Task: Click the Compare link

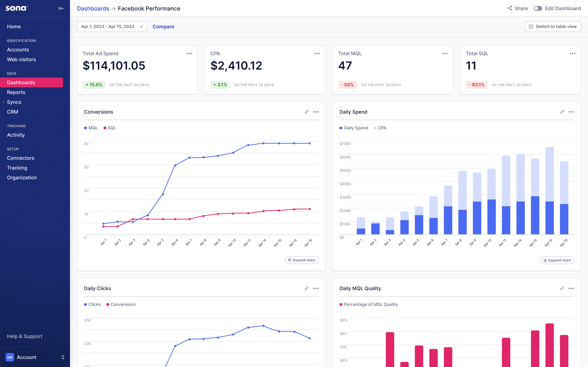Action: tap(163, 26)
